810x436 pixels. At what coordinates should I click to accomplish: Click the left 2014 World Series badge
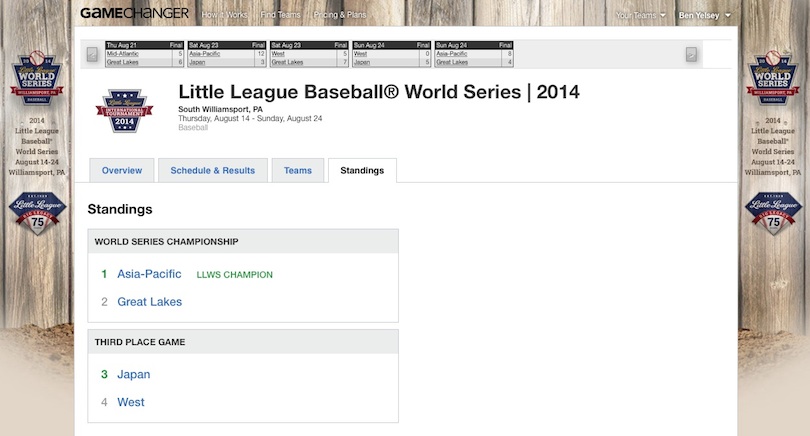[37, 78]
